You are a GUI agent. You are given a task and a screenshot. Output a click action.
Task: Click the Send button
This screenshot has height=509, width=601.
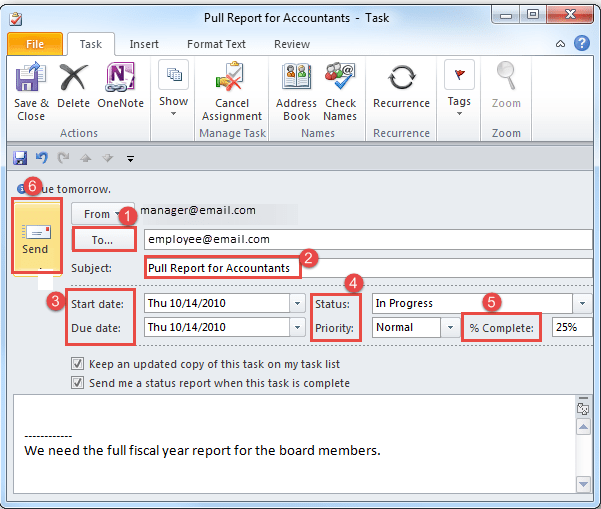[35, 237]
